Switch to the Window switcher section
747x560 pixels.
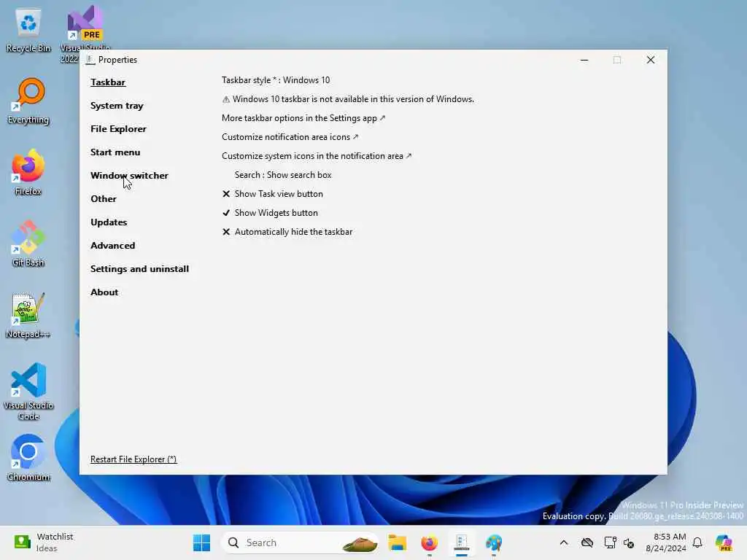pos(129,175)
